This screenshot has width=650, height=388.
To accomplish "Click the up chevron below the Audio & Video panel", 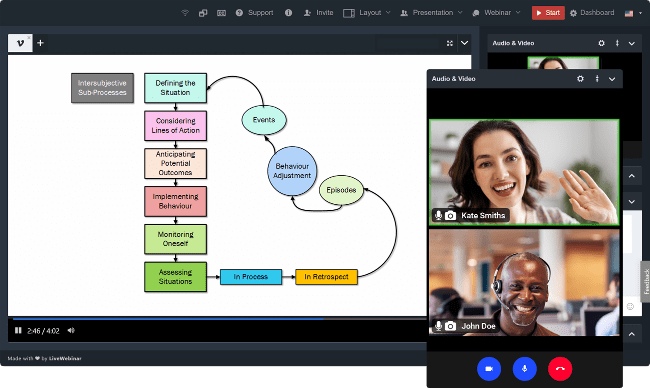I will coord(632,176).
